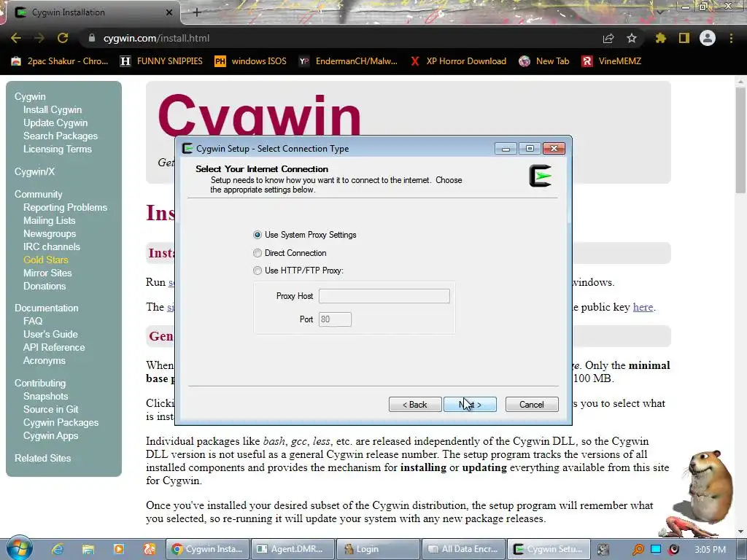
Task: Choose the Direct Connection option
Action: [258, 253]
